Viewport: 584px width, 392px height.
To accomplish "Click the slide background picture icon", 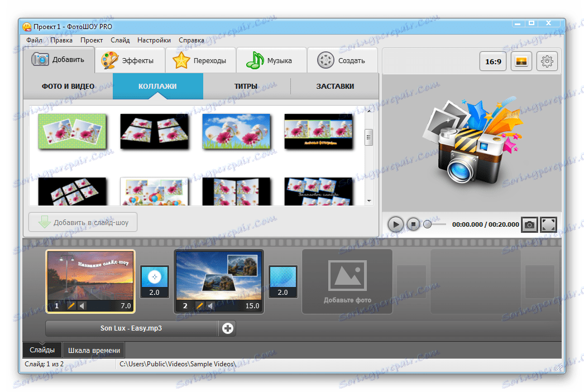I will point(521,61).
